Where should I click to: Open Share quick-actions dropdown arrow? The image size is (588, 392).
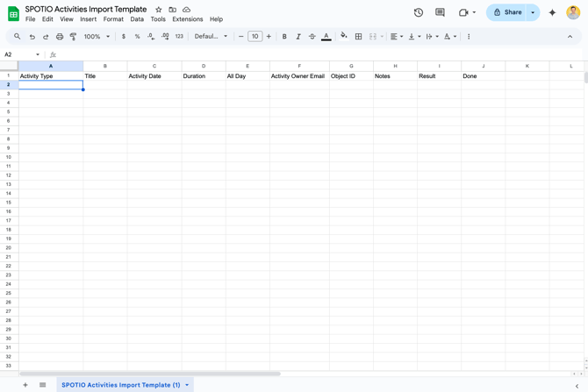click(x=533, y=12)
